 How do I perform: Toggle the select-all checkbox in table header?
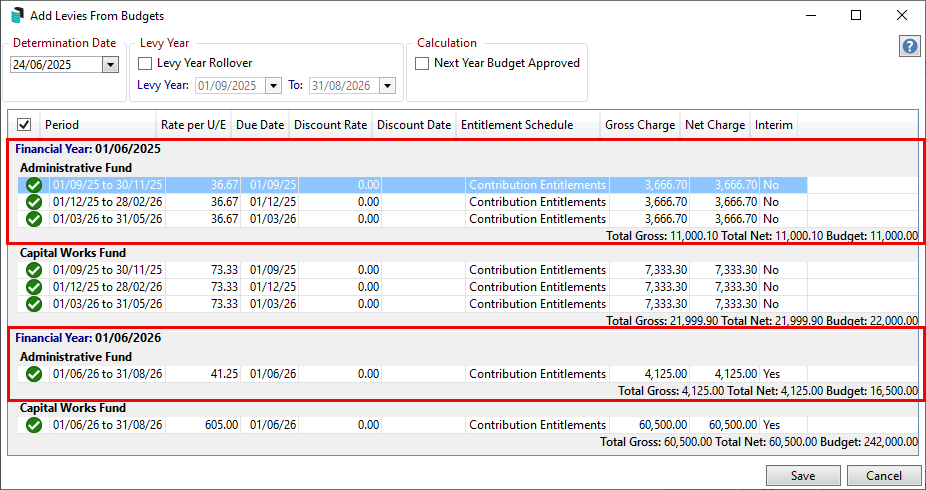(24, 125)
